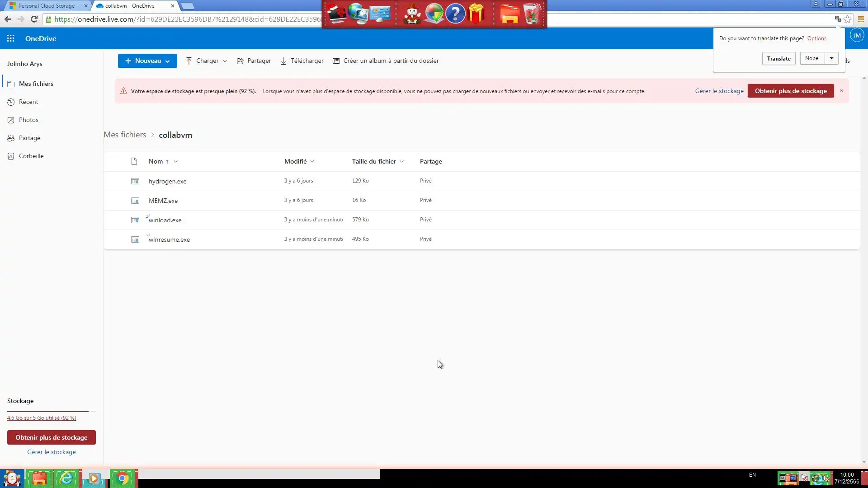Click the question mark help dock icon

coord(455,14)
